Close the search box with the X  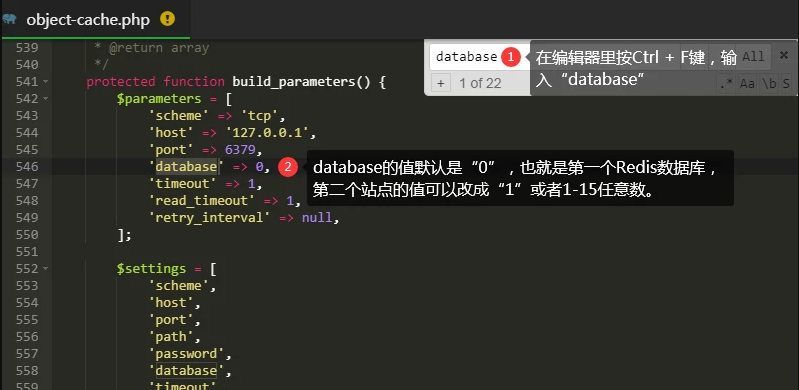784,56
